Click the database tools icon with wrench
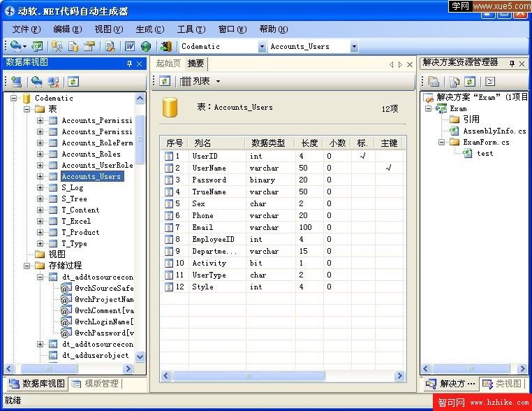Screen dimensions: 532x411 57,46
